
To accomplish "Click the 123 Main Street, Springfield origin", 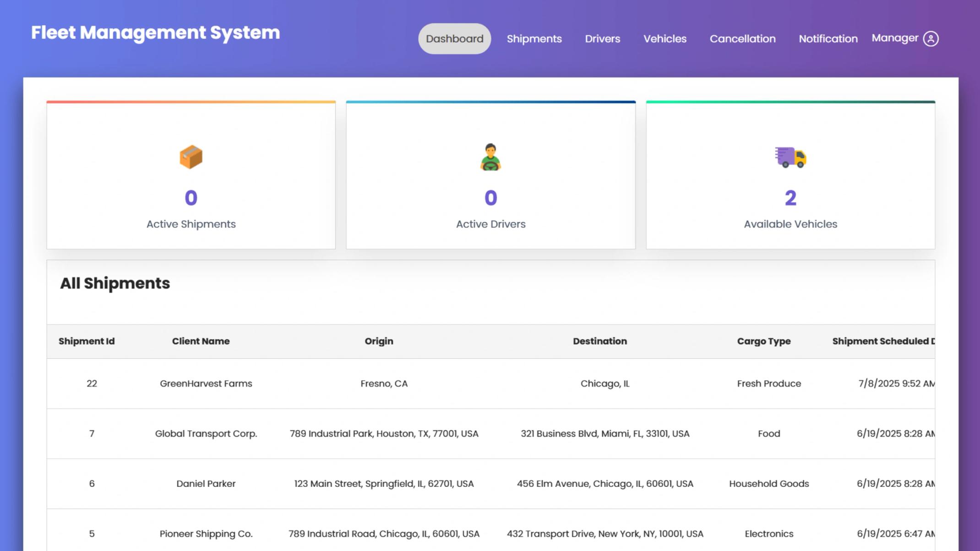I will tap(384, 483).
